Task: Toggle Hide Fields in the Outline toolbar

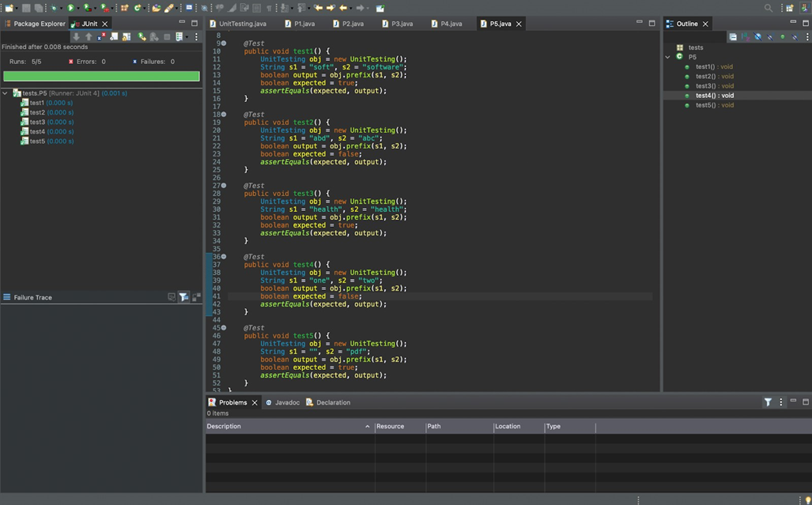Action: point(757,36)
